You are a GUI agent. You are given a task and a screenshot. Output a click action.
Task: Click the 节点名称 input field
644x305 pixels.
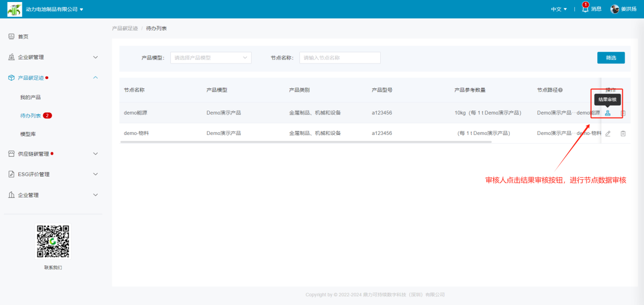340,58
